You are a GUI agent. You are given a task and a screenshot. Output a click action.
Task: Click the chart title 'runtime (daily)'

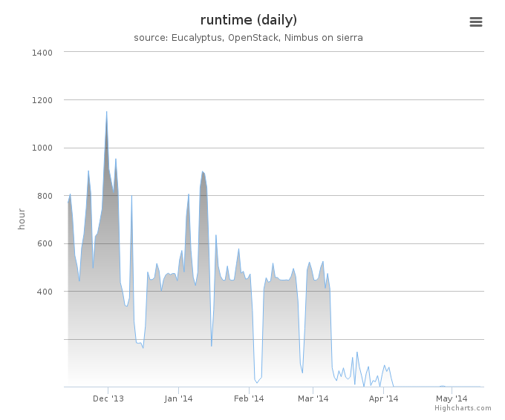pyautogui.click(x=248, y=20)
